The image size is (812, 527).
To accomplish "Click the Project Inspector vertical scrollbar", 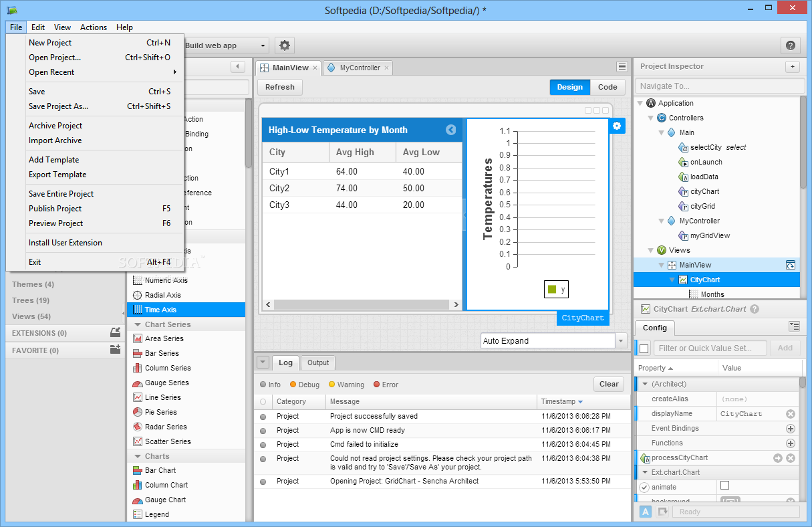I will point(803,144).
